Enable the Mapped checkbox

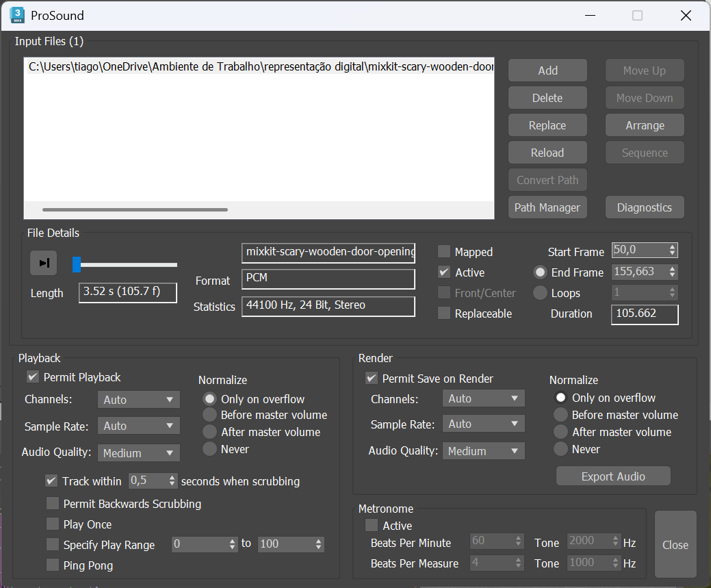(444, 252)
